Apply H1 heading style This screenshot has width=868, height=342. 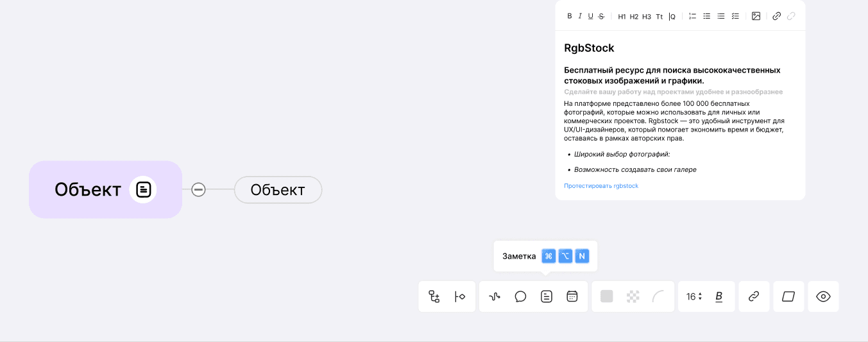click(622, 17)
